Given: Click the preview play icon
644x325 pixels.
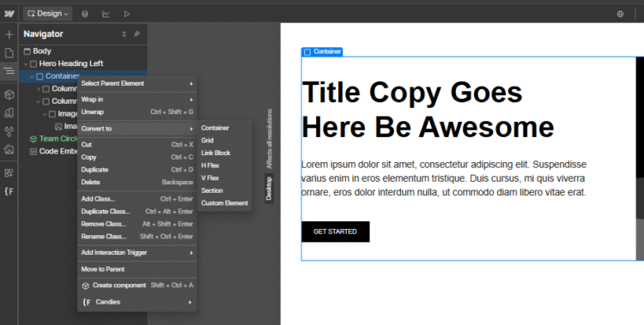Looking at the screenshot, I should (x=127, y=14).
